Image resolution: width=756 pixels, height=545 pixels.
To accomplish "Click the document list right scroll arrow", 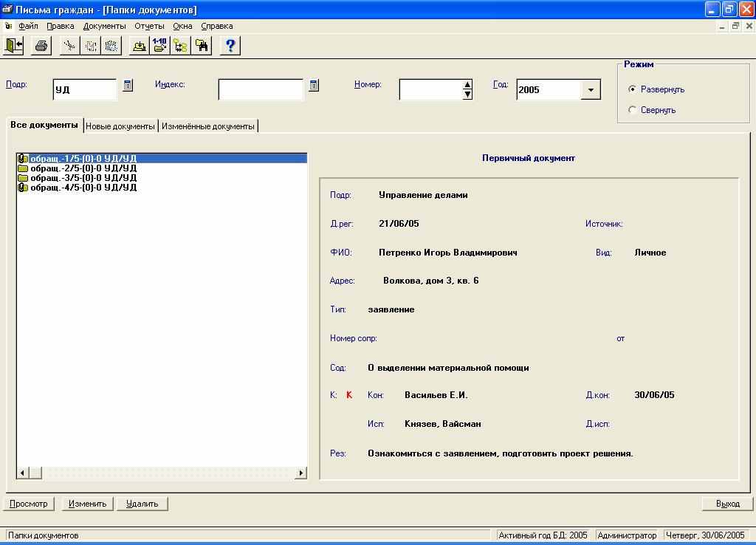I will 301,473.
